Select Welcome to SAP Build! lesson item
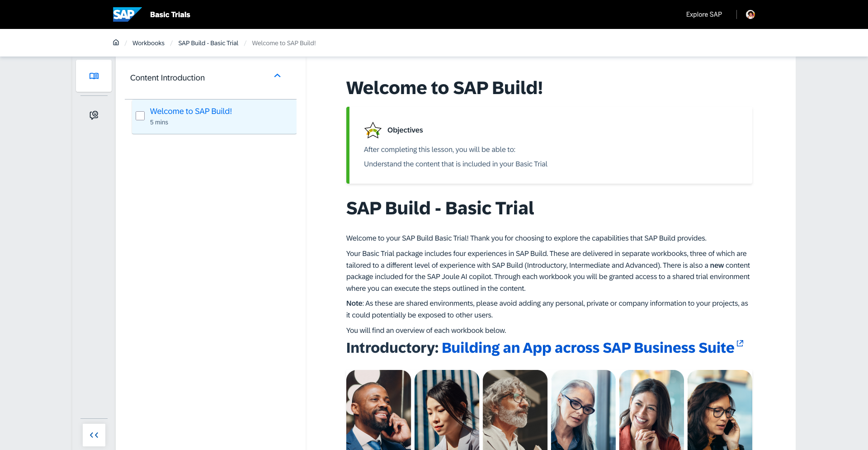868x450 pixels. pos(214,117)
